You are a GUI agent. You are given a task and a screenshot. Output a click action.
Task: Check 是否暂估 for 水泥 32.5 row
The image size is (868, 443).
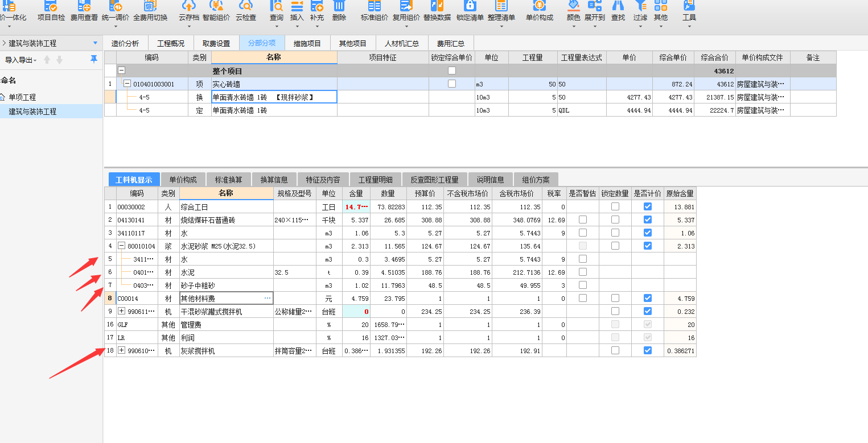pyautogui.click(x=583, y=272)
